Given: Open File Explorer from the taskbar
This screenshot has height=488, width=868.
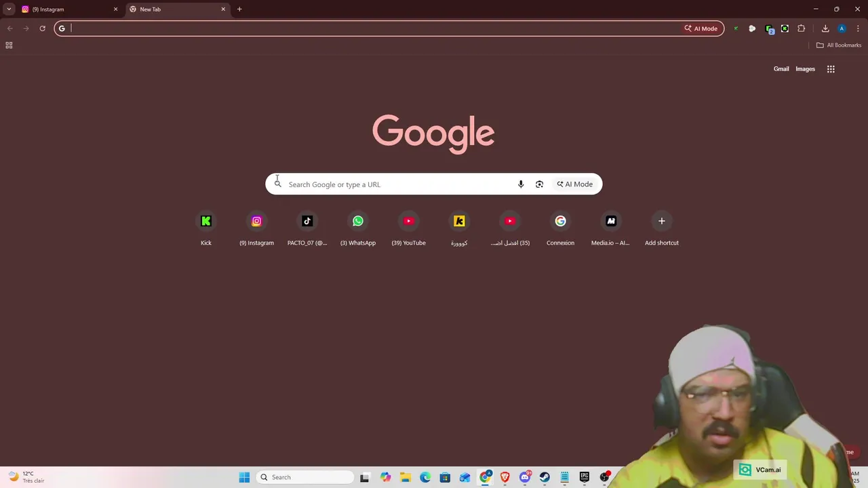Looking at the screenshot, I should (406, 477).
